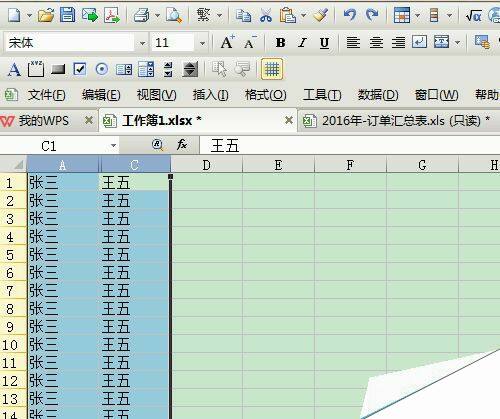Image resolution: width=500 pixels, height=419 pixels.
Task: Open the 数据(D) menu
Action: click(378, 95)
